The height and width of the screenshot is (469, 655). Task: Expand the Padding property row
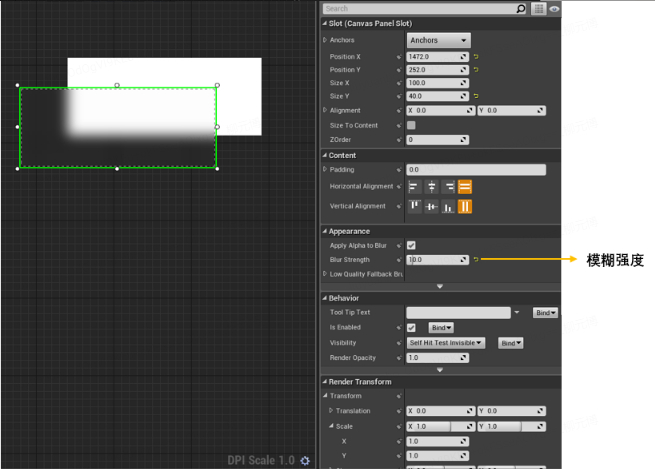(325, 169)
